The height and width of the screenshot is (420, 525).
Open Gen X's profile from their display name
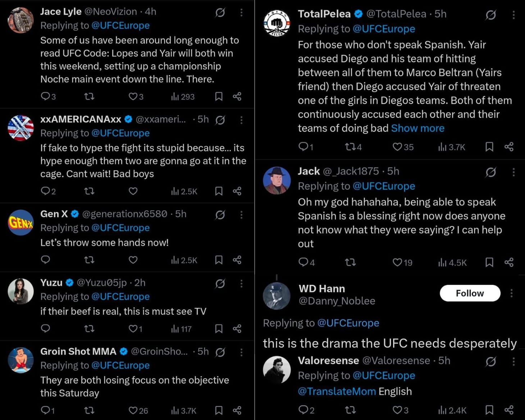[53, 214]
